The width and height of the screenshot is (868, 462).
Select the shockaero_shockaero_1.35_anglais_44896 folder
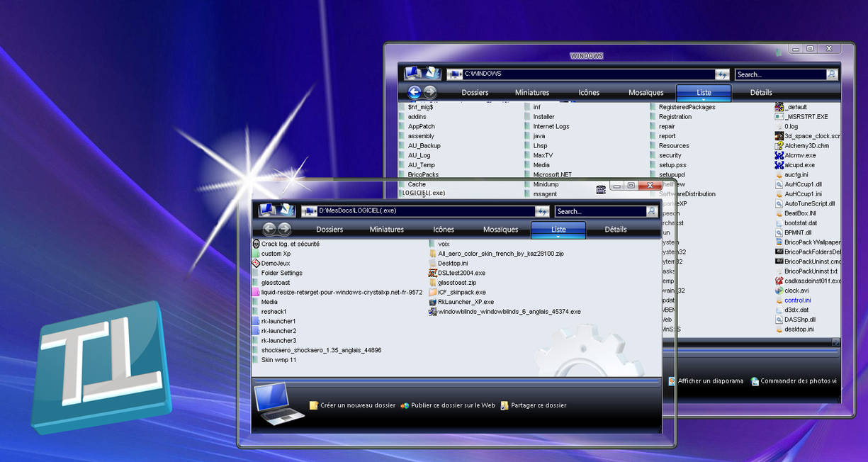click(317, 350)
